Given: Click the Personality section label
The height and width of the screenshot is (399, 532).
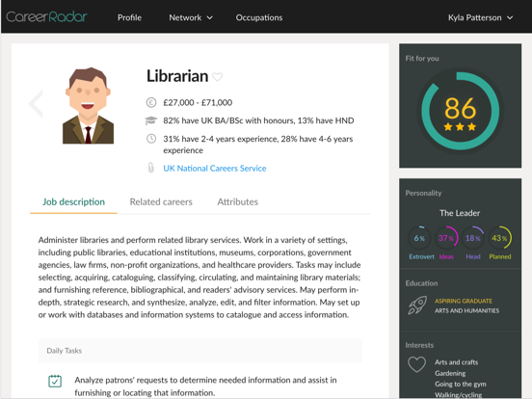Looking at the screenshot, I should coord(423,193).
